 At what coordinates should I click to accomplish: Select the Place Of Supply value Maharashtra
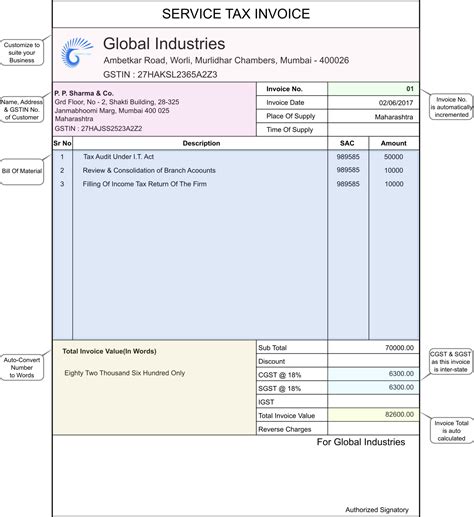[373, 116]
